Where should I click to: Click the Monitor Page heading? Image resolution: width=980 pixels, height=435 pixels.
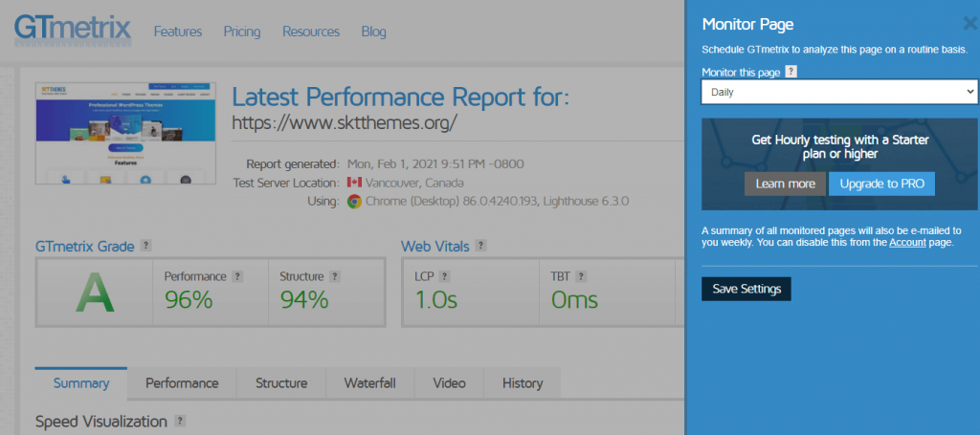[747, 24]
